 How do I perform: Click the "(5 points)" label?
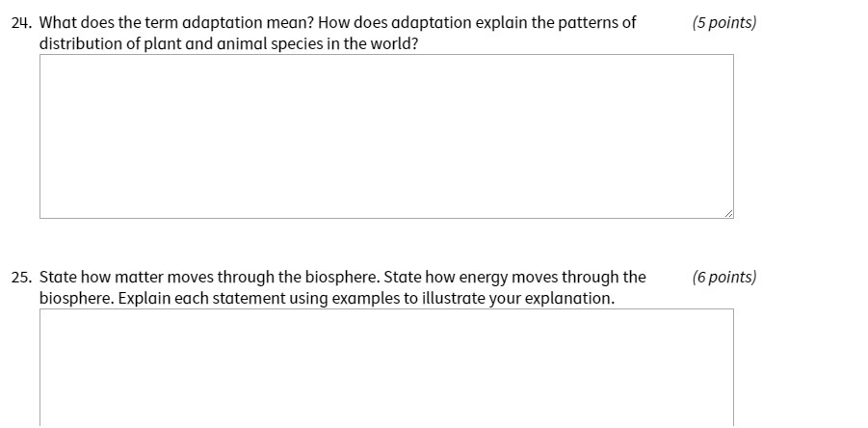pos(724,23)
